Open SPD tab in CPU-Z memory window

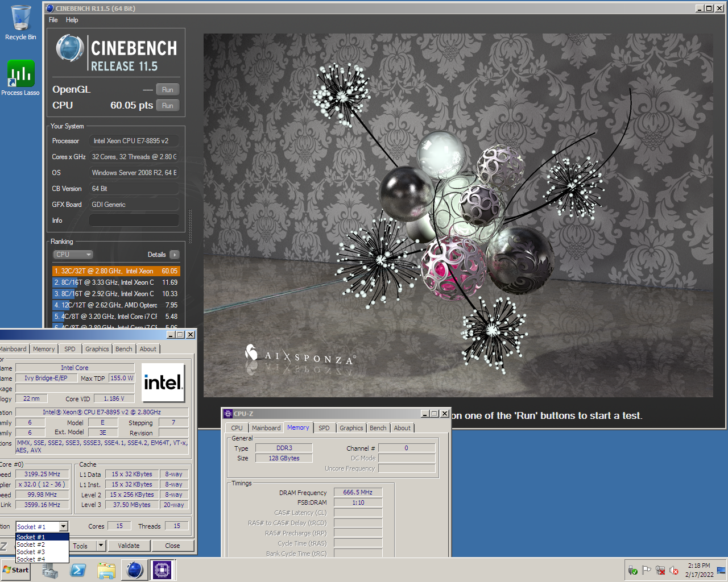324,428
